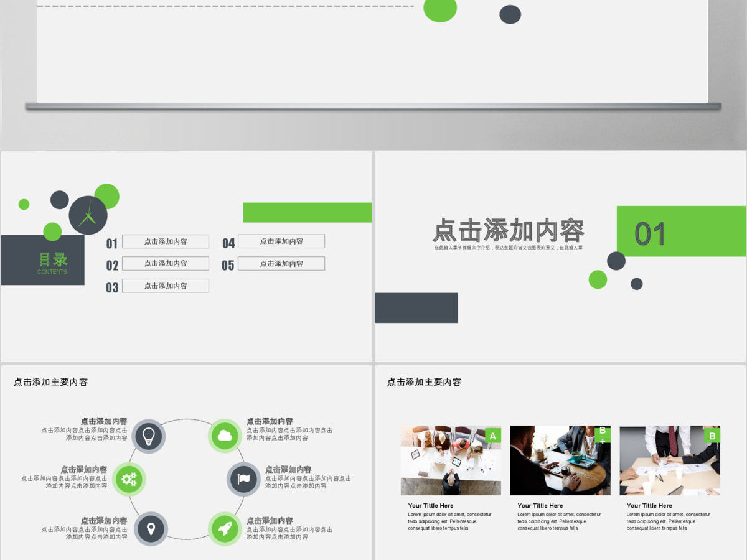Select the 01 contents text box
Image resolution: width=747 pixels, height=560 pixels.
(166, 241)
